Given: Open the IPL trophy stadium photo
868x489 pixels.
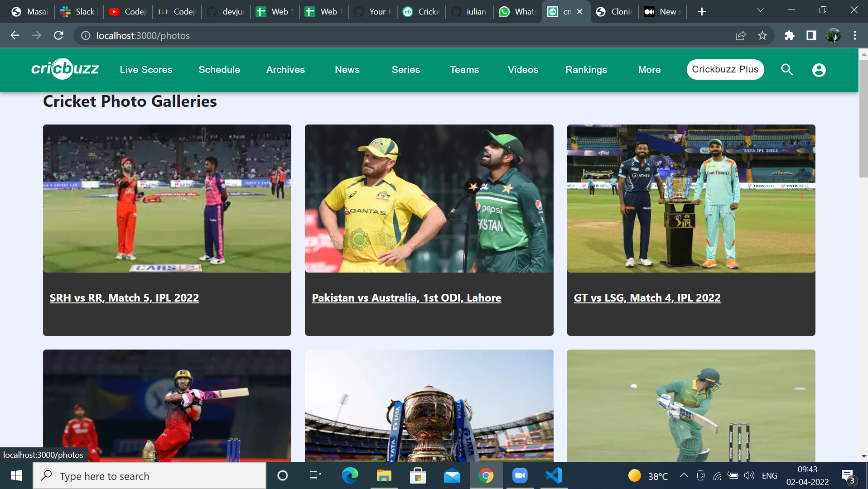Looking at the screenshot, I should pyautogui.click(x=429, y=406).
